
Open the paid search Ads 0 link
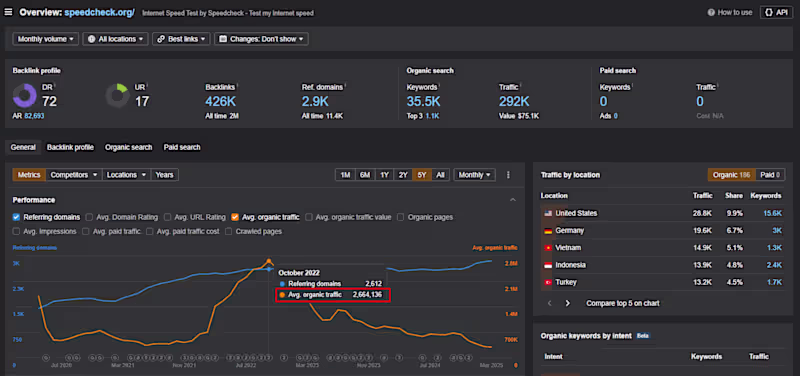point(615,116)
